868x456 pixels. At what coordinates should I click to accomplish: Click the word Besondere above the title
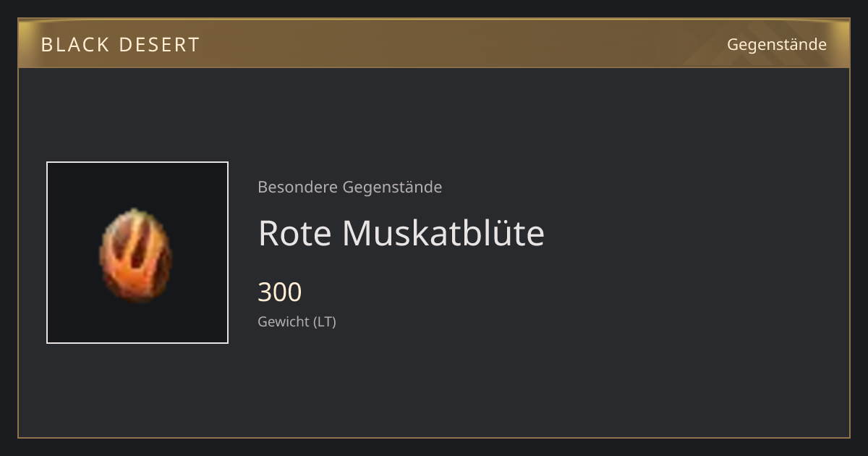(297, 187)
